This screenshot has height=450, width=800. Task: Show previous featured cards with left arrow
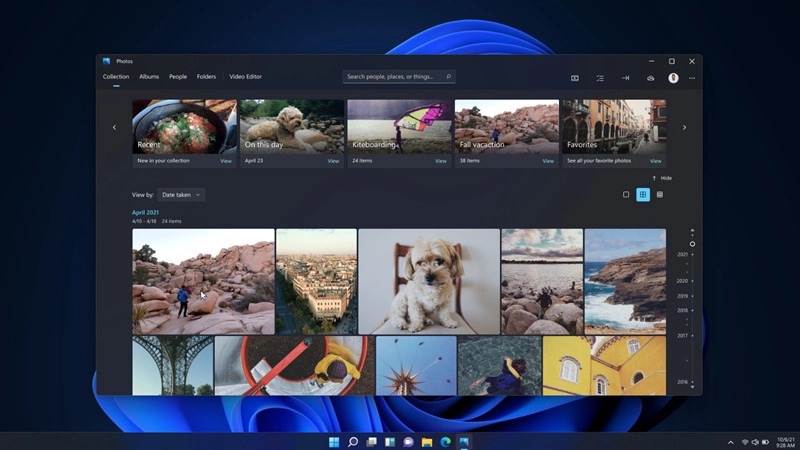[114, 128]
